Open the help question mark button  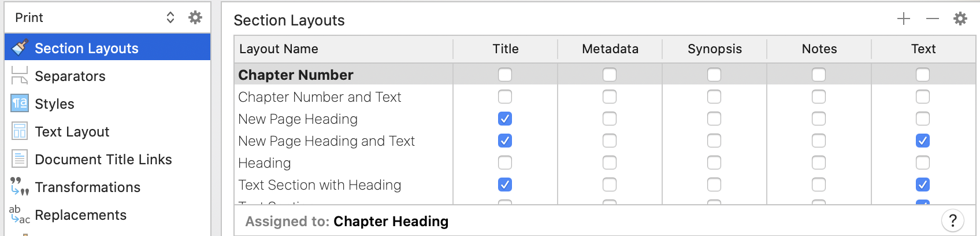tap(953, 220)
